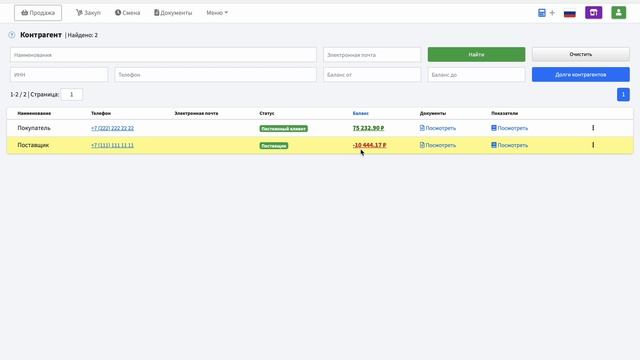
Task: Open the green user profile icon
Action: coord(618,13)
